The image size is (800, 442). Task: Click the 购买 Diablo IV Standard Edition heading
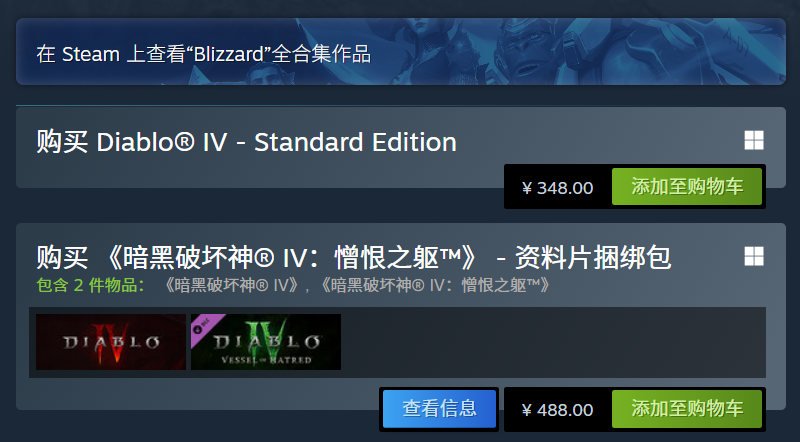(x=246, y=142)
